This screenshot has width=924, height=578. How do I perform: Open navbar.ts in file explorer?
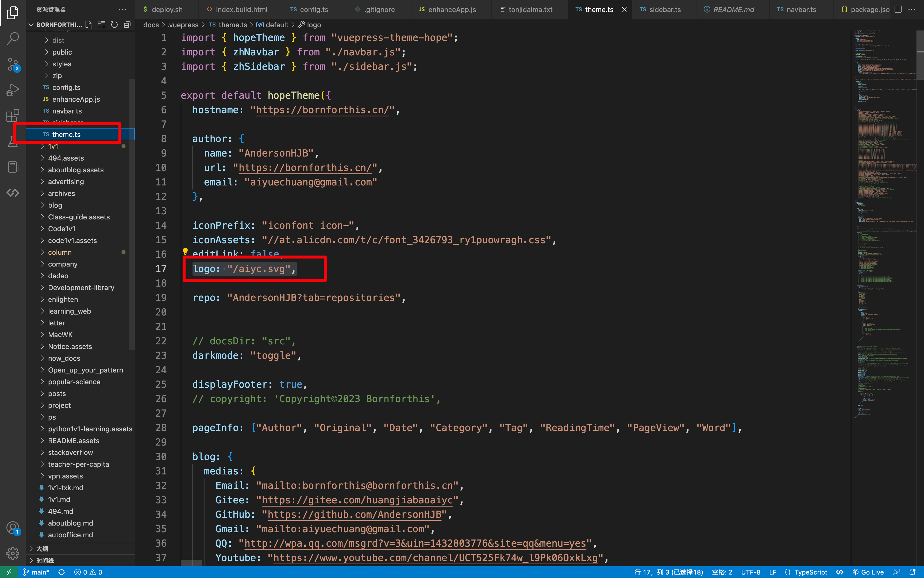80,111
